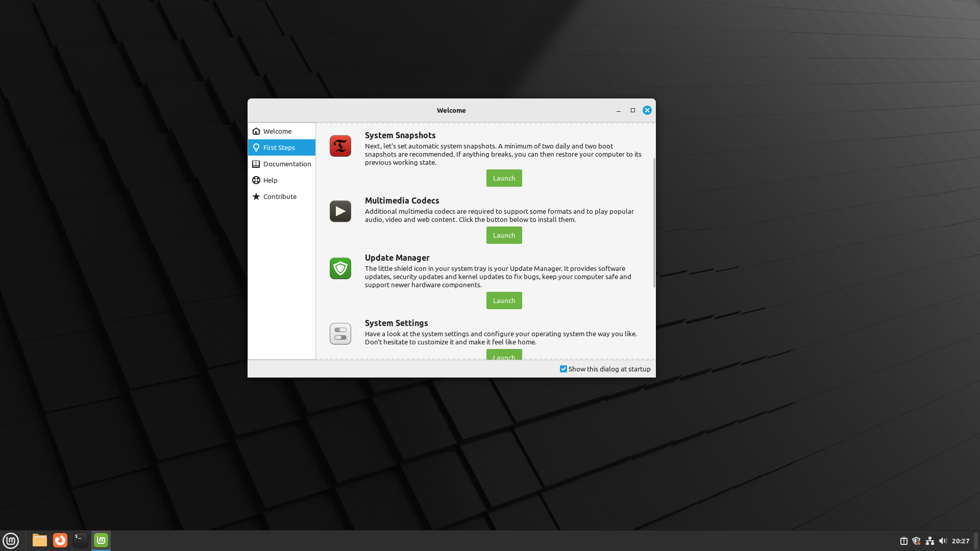Launch Update Manager

504,300
